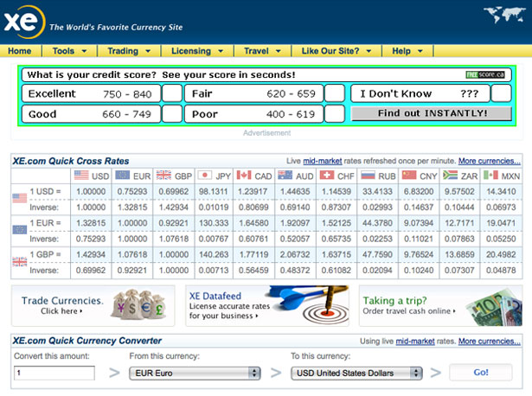Click the Find out INSTANTLY! button
The image size is (532, 396).
click(432, 113)
